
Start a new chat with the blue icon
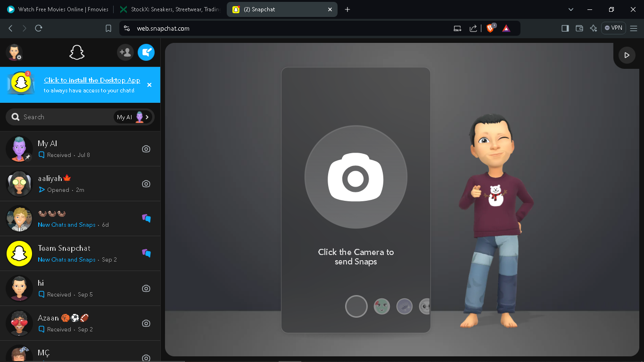[x=146, y=52]
